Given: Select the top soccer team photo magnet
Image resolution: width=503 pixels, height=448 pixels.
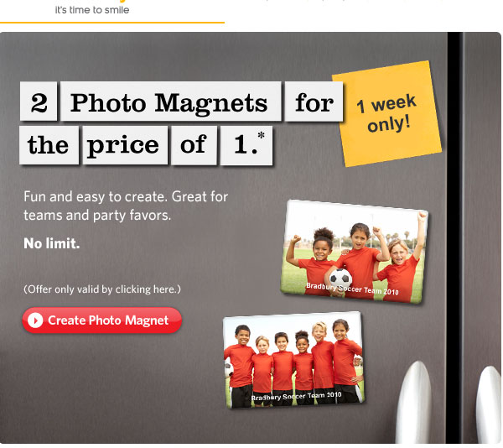Looking at the screenshot, I should [x=355, y=252].
